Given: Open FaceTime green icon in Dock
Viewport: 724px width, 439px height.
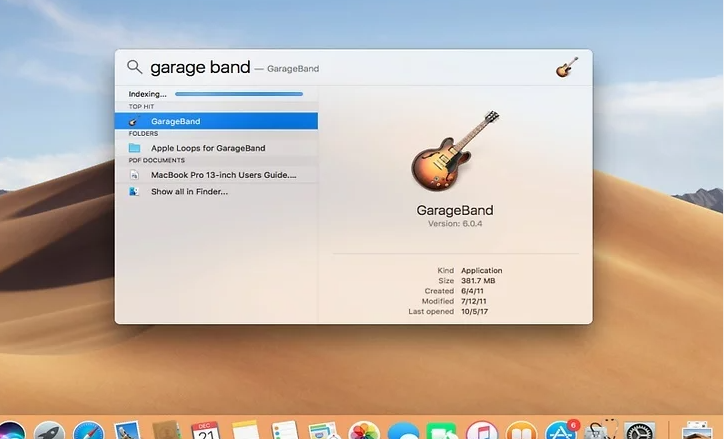Looking at the screenshot, I should click(x=442, y=430).
